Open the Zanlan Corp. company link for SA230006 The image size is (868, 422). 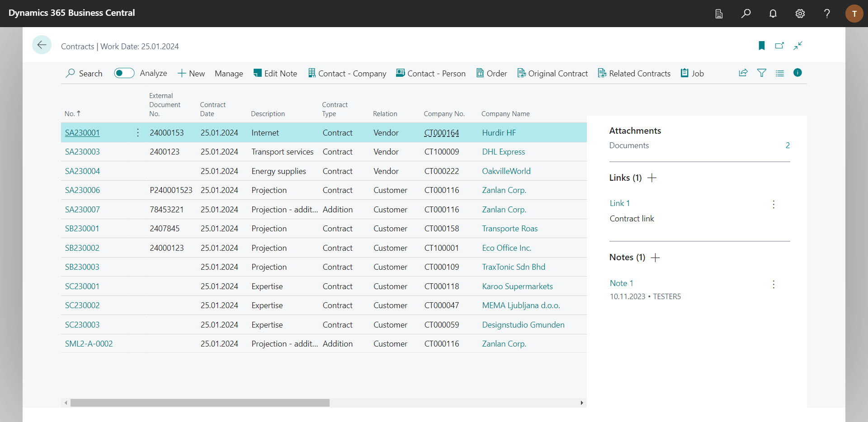point(504,190)
